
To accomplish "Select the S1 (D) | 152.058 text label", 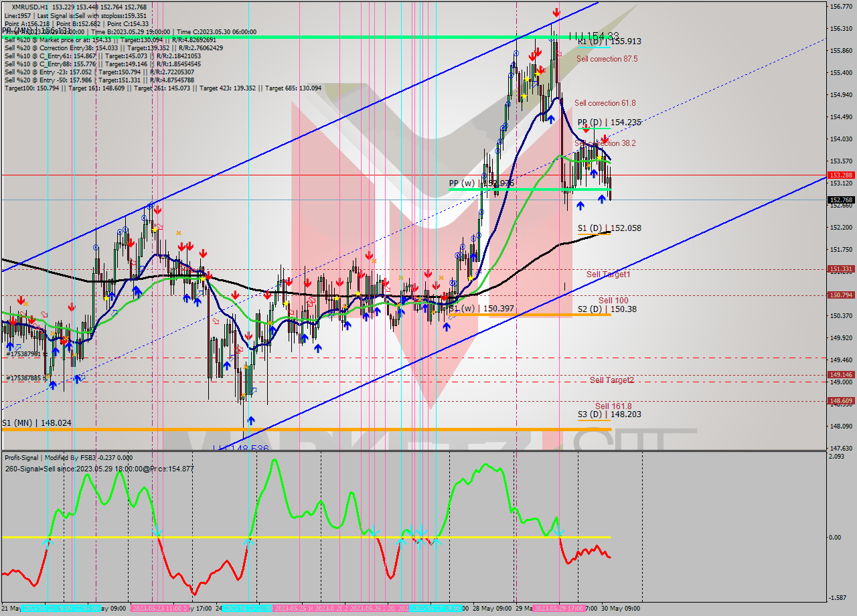I will coord(610,228).
